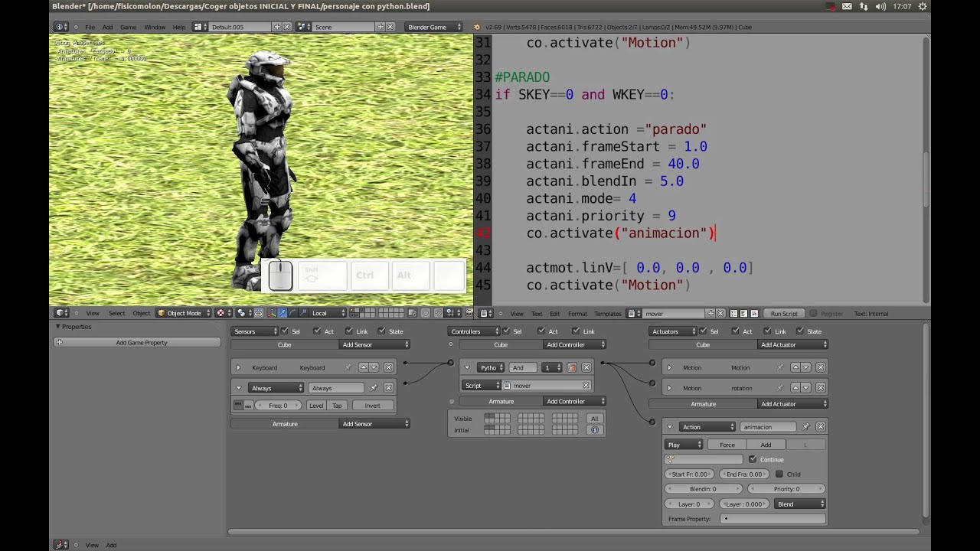
Task: Toggle syntax highlighting icon
Action: click(755, 313)
